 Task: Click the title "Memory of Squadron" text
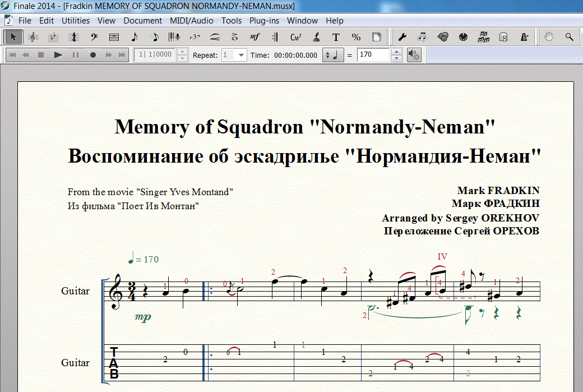(209, 127)
